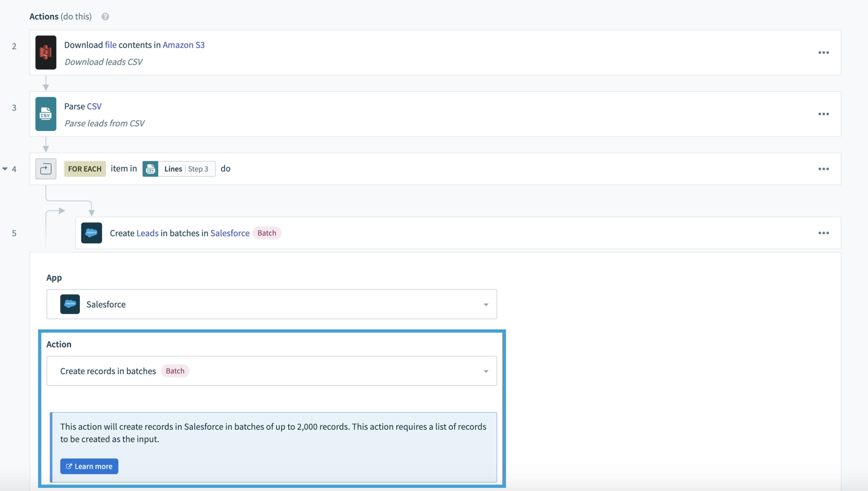
Task: Click the 'CSV' link in step 3
Action: click(x=94, y=106)
